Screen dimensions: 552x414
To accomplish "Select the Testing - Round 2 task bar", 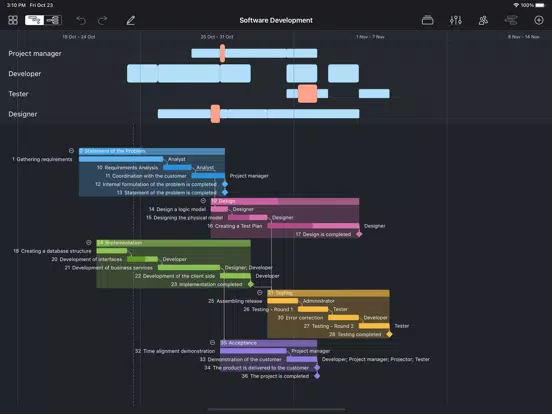I will (x=374, y=326).
